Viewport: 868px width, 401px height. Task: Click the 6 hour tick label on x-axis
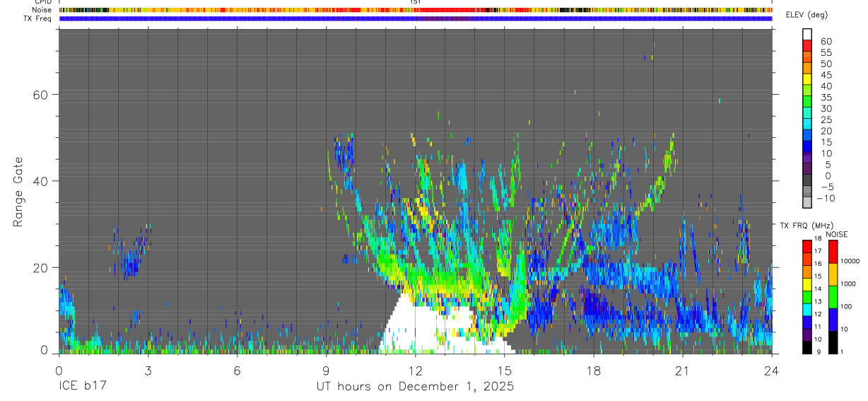click(x=237, y=370)
